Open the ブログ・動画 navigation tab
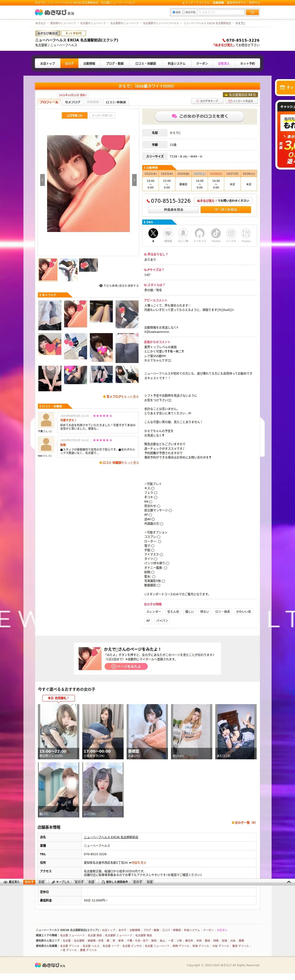 point(115,63)
